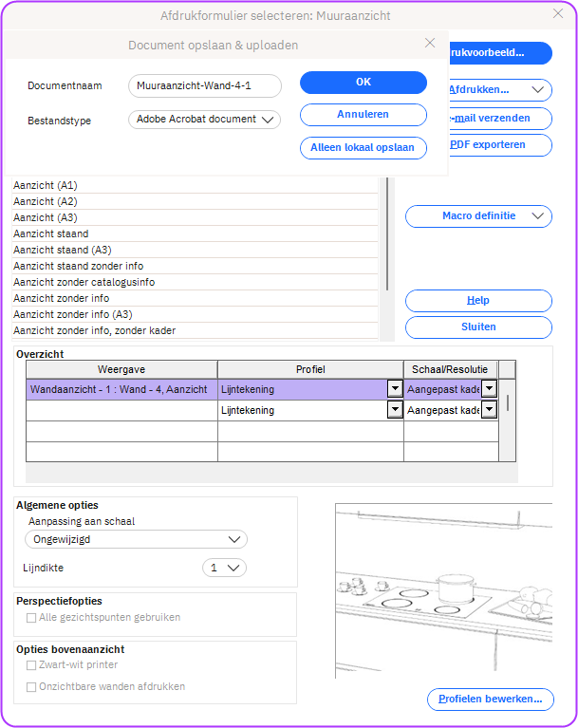578x728 pixels.
Task: Toggle the Zwart-wit printer checkbox
Action: click(32, 665)
